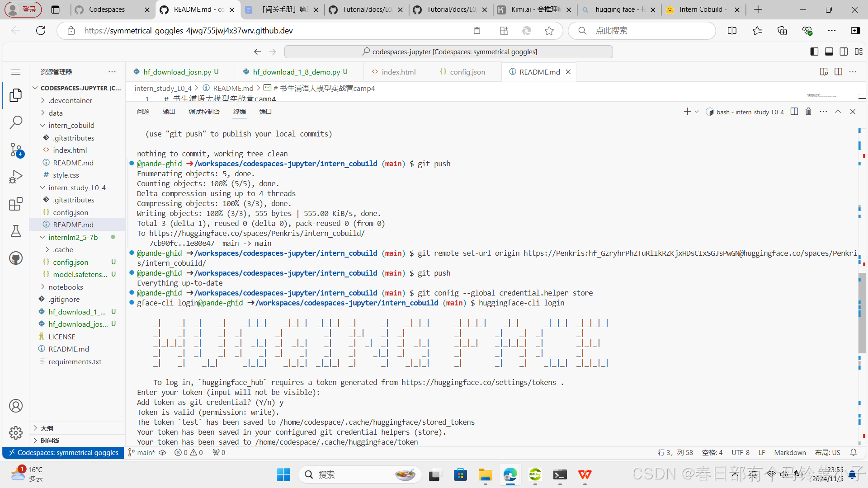Switch to the config.json editor tab
This screenshot has height=488, width=868.
[467, 72]
